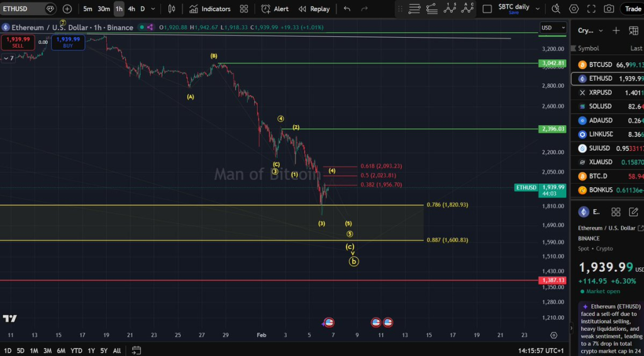This screenshot has height=356, width=644.
Task: Save the $BTC daily layout
Action: pos(513,13)
